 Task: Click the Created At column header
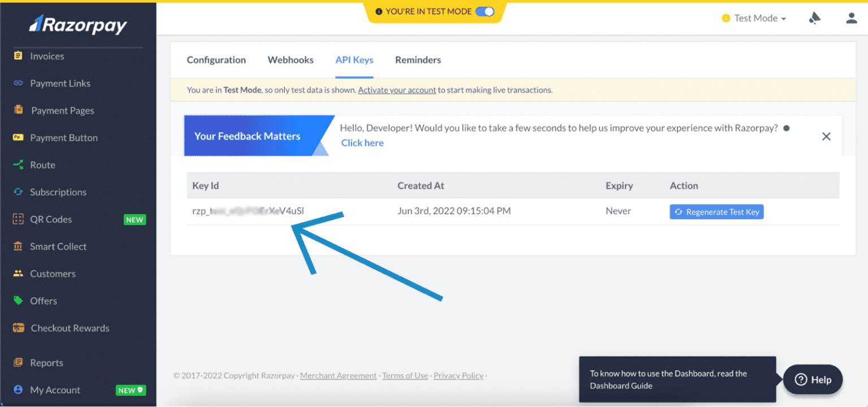point(420,185)
